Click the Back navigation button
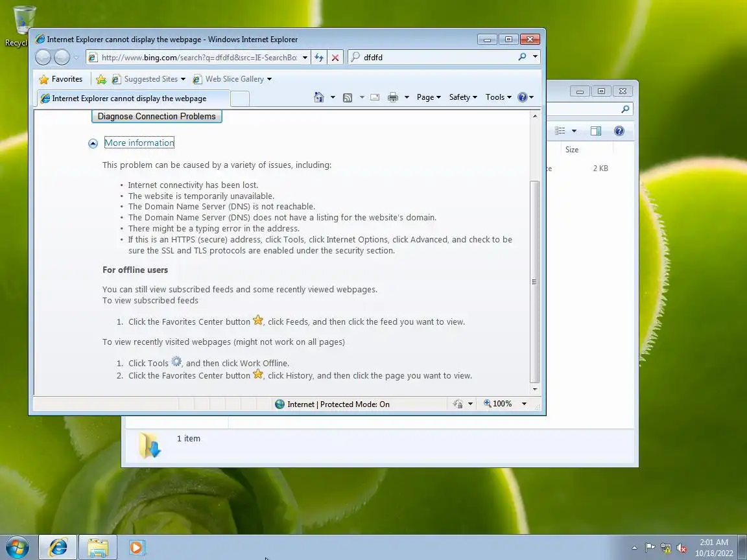747x560 pixels. [x=43, y=58]
